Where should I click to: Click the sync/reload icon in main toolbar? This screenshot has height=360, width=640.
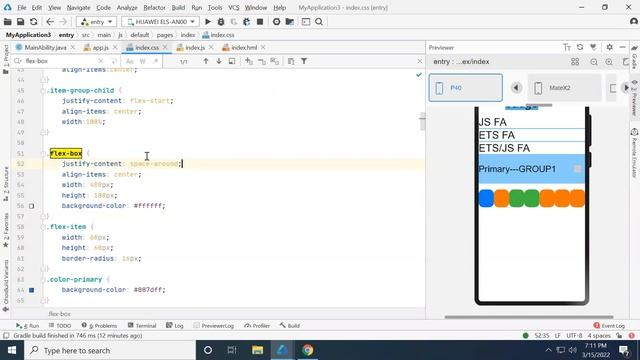[x=33, y=22]
